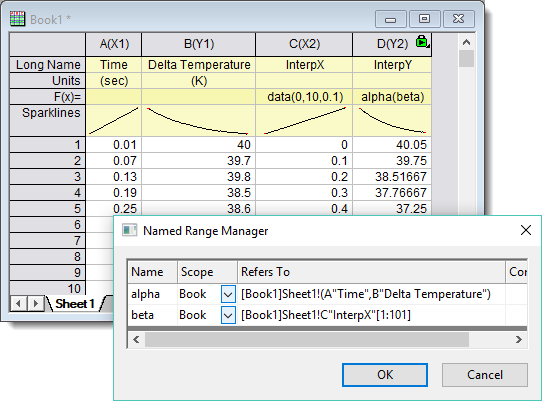Image resolution: width=542 pixels, height=401 pixels.
Task: Select column header D(Y2)
Action: [392, 44]
